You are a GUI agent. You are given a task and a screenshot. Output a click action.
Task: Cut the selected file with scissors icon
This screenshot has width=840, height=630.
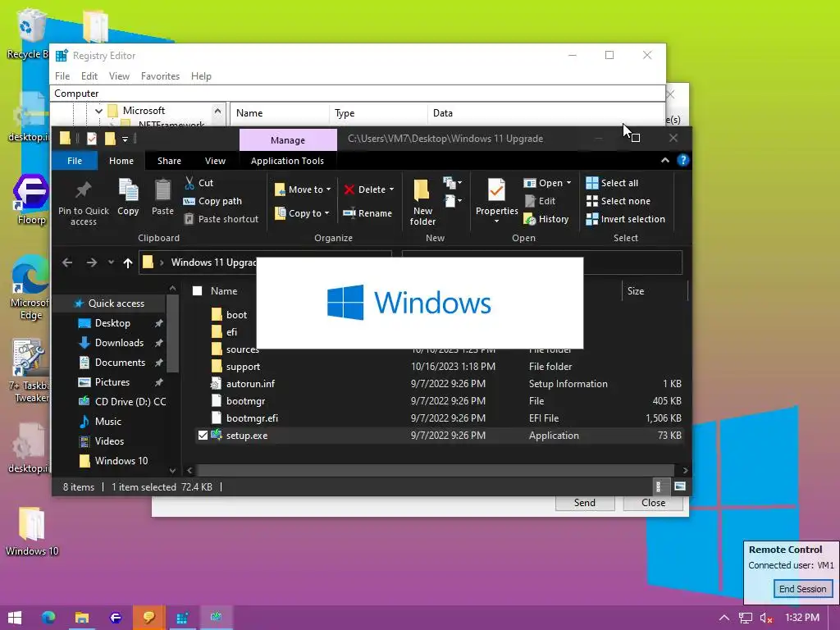tap(199, 183)
